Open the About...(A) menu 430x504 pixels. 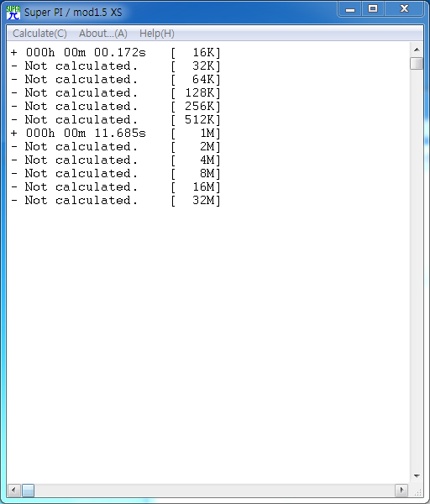tap(102, 34)
